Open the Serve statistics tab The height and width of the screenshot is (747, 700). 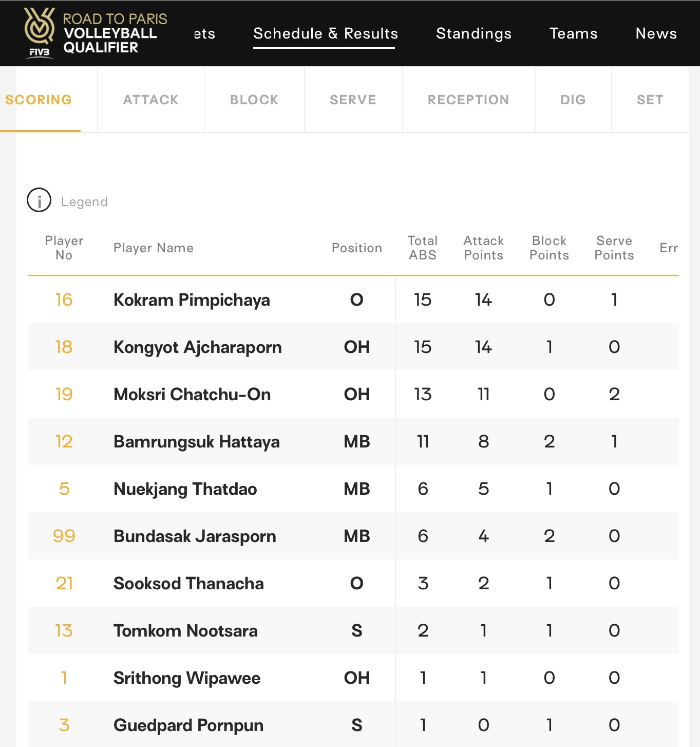tap(353, 100)
